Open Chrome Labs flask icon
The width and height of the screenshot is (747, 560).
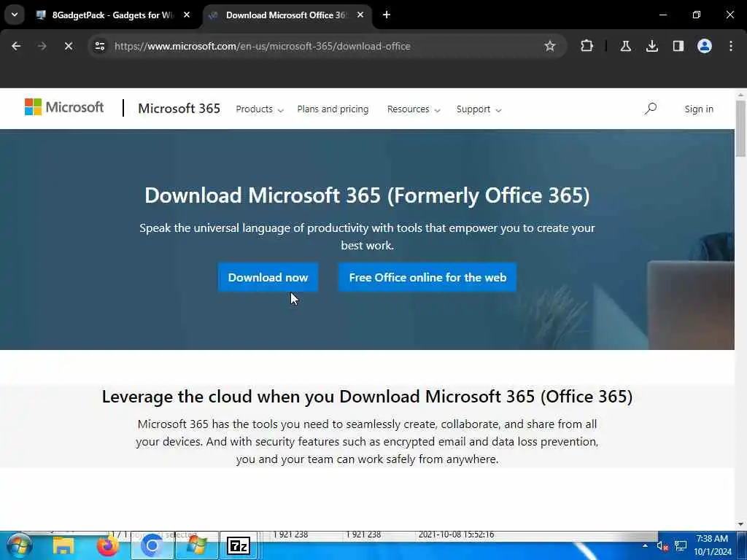point(625,46)
